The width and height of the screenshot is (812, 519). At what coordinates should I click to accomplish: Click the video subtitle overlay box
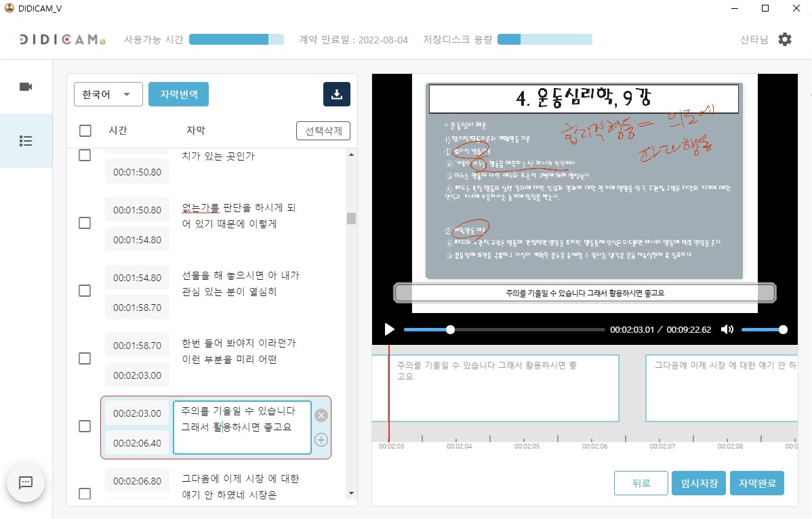tap(585, 293)
